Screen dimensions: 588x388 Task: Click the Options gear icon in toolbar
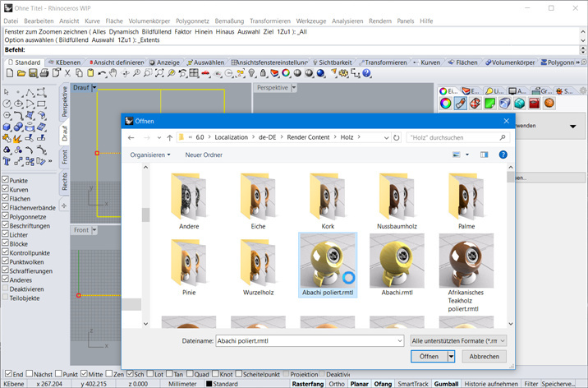pos(343,73)
